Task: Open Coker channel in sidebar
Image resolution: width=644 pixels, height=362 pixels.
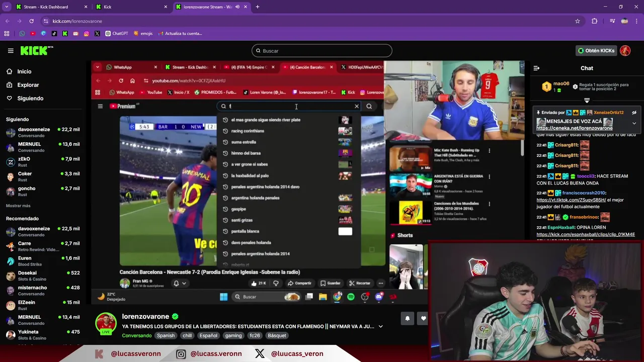Action: [43, 176]
